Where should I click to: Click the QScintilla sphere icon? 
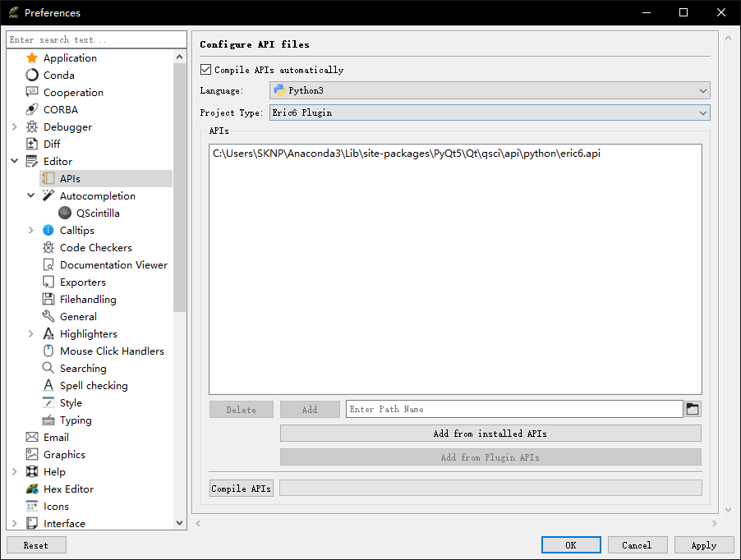tap(65, 213)
